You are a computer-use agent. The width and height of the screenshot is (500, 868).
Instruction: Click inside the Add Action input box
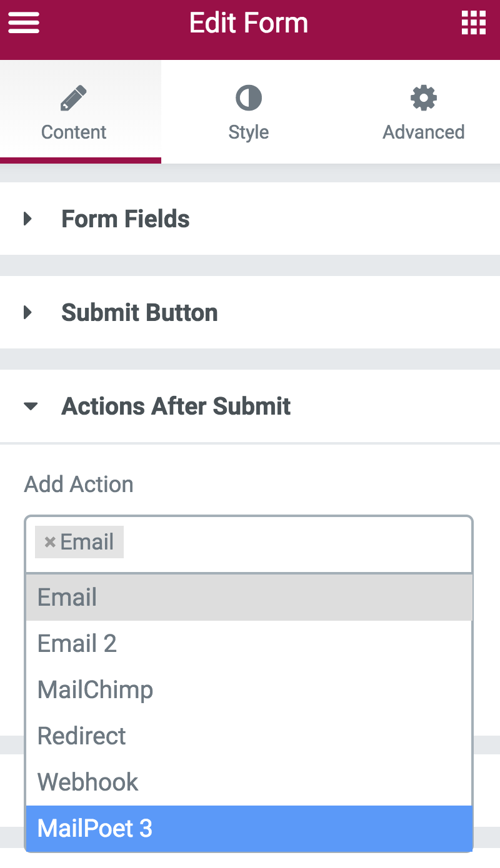294,542
